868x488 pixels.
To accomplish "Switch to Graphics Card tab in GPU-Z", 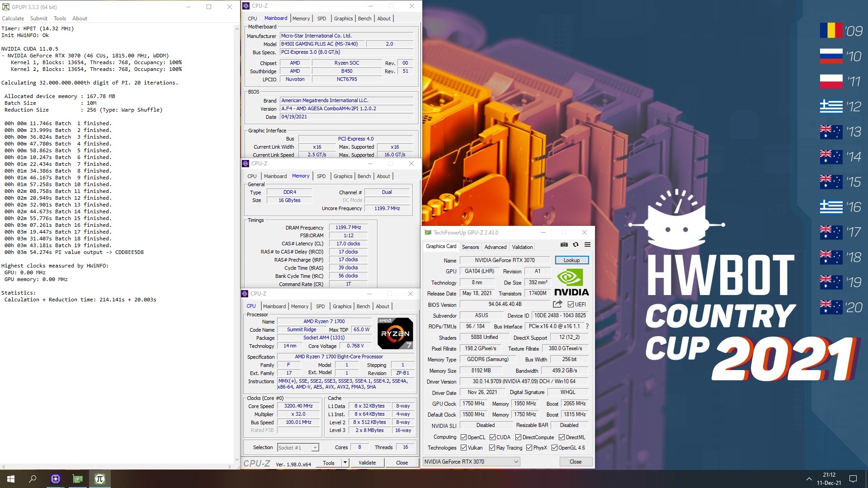I will tap(441, 246).
